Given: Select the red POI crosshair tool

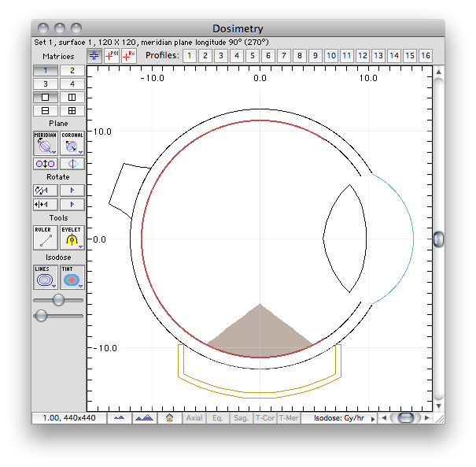Looking at the screenshot, I should [112, 56].
